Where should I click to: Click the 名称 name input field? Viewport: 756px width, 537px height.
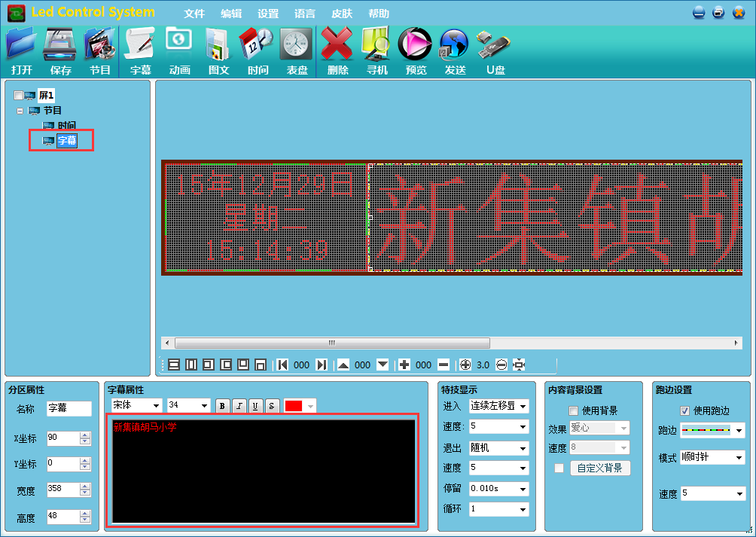(69, 408)
